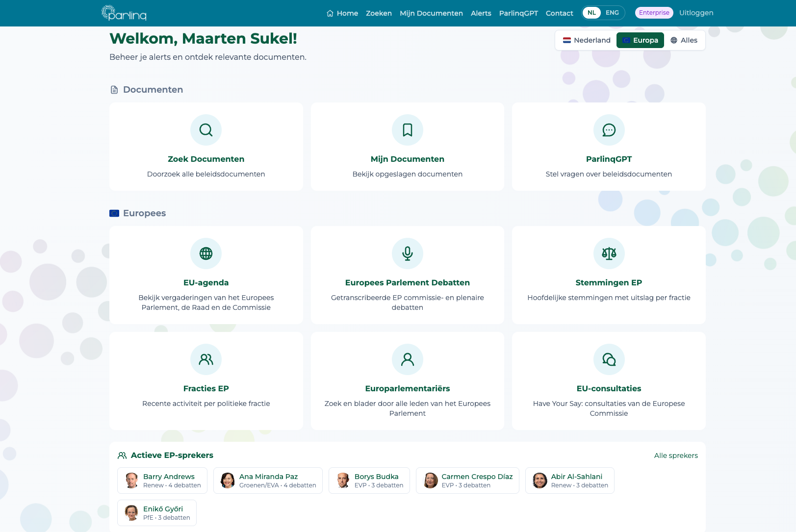Click the Zoek Documenten magnifier icon
796x532 pixels.
click(x=206, y=130)
